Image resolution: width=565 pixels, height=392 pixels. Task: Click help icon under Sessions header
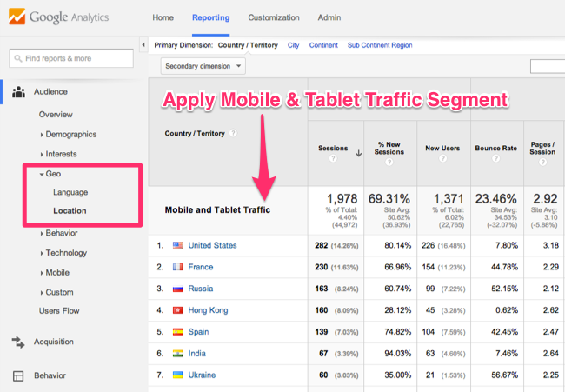(x=333, y=158)
